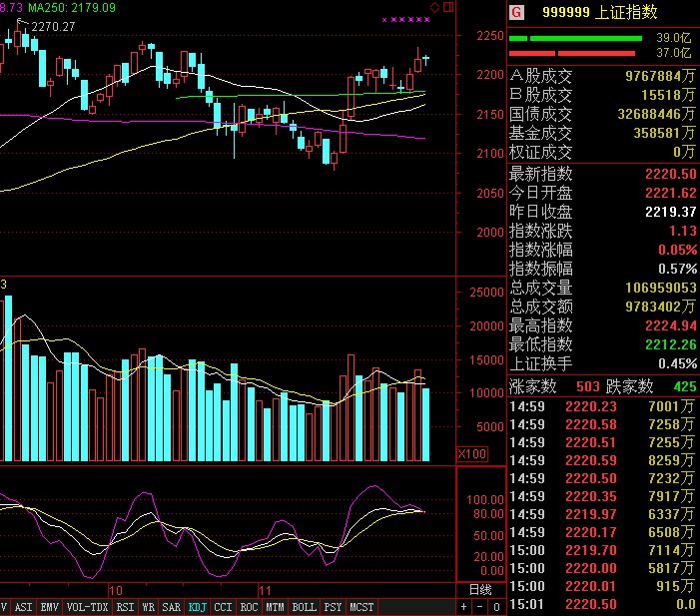Click the diamond icon above the chart

pyautogui.click(x=434, y=7)
